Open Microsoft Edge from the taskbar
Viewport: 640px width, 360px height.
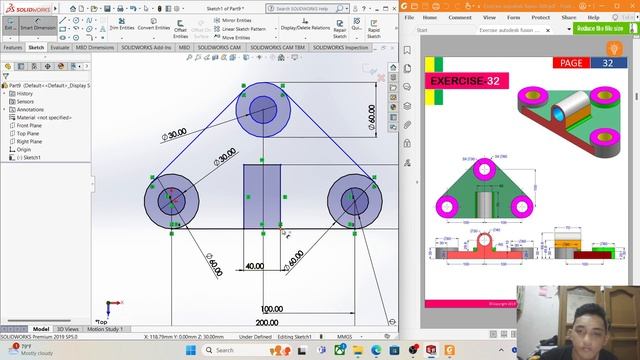click(376, 350)
